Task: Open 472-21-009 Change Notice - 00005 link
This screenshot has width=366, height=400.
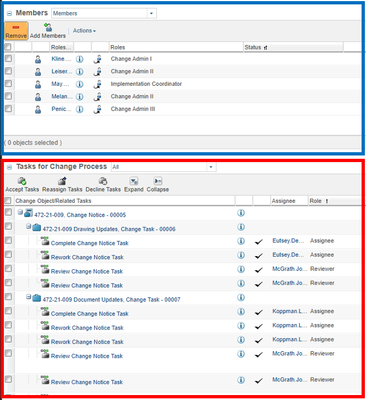Action: click(80, 215)
